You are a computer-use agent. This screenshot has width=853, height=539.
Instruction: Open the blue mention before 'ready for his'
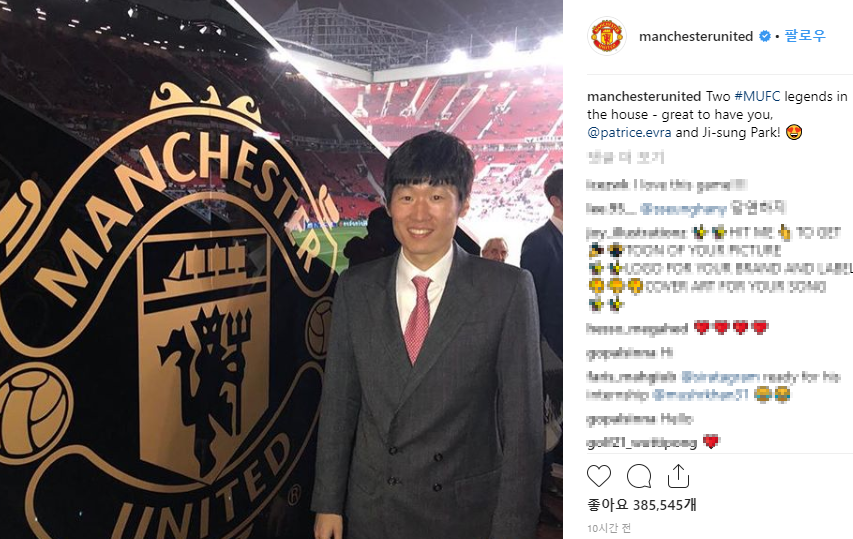pos(721,376)
